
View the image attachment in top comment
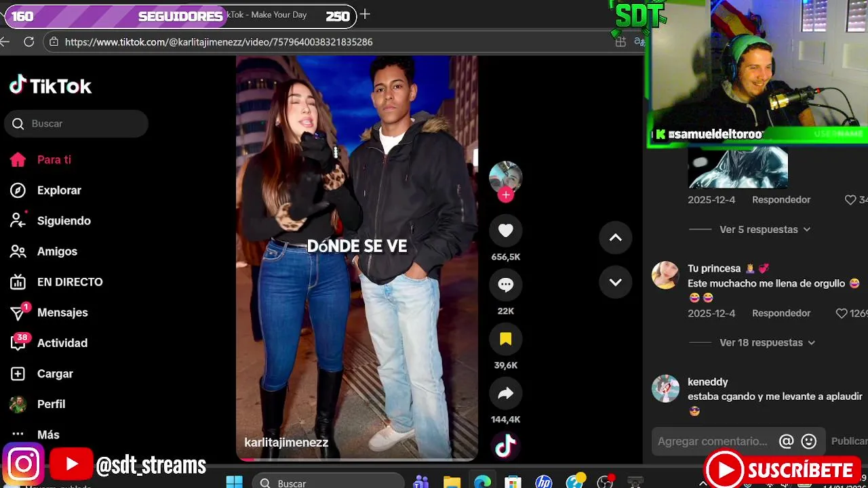tap(738, 167)
